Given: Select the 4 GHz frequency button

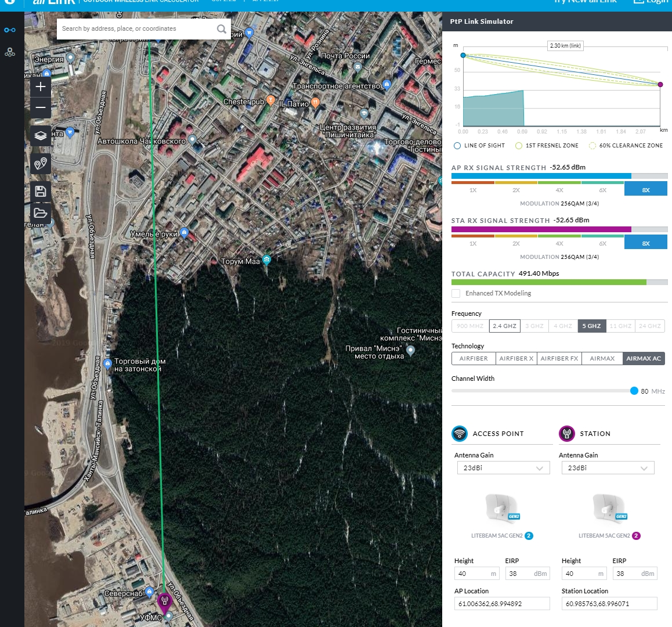Looking at the screenshot, I should click(563, 326).
